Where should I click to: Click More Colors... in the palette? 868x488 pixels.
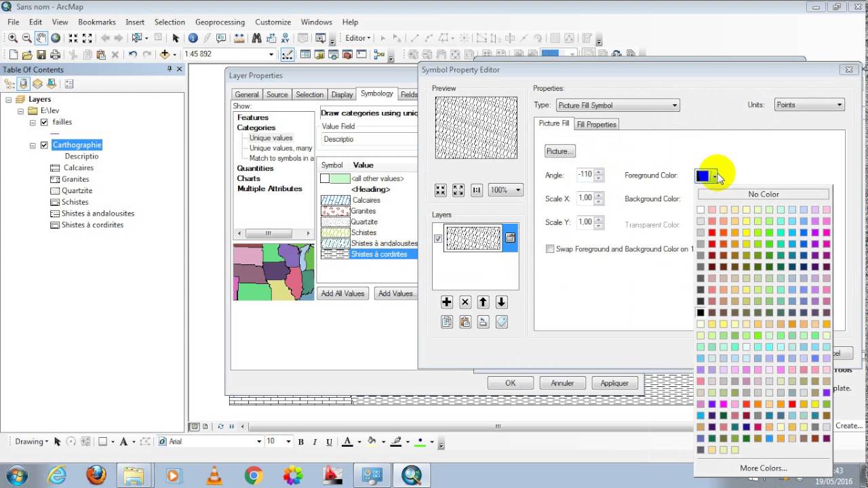click(x=764, y=468)
